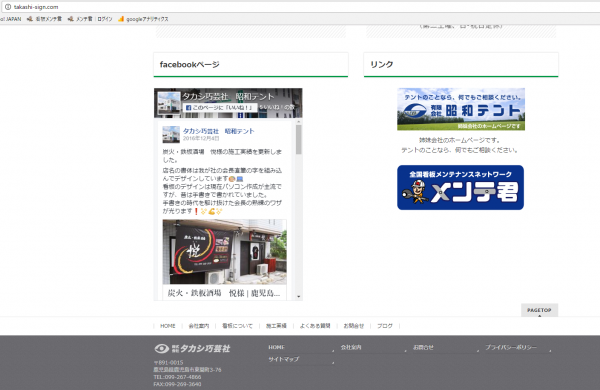This screenshot has height=390, width=600.
Task: Open HOME link in dark footer
Action: 276,348
